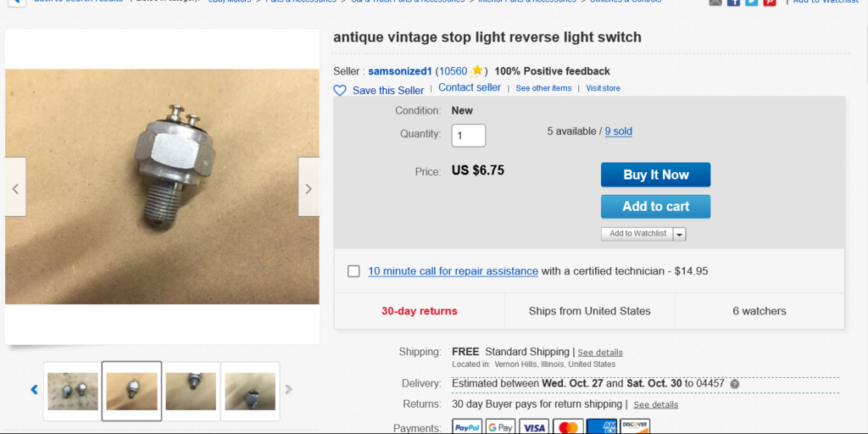The image size is (868, 434).
Task: Select the first thumbnail with two switches
Action: [73, 391]
